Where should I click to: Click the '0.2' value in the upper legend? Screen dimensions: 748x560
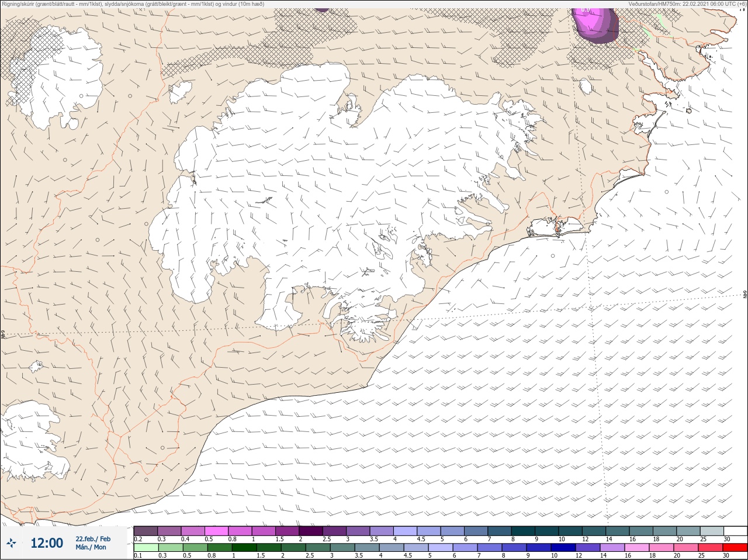[138, 539]
